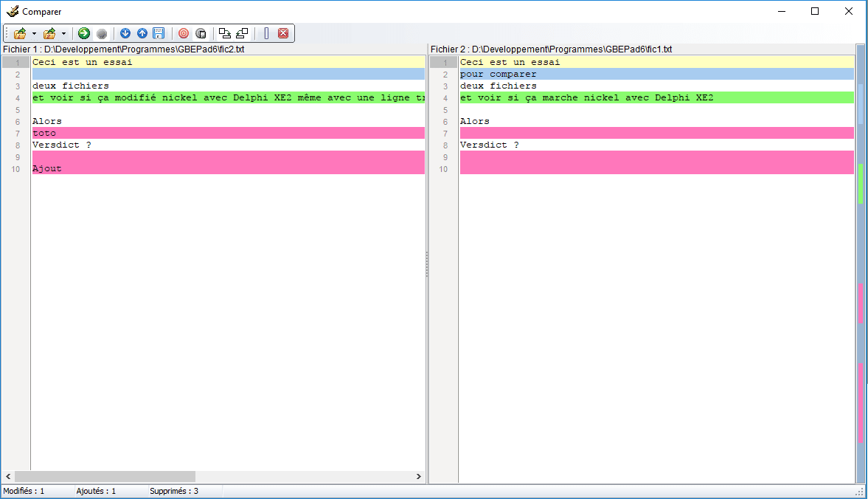Select line 'Ceci est un essai' in Fichier 2
Screen dimensions: 868x499
pos(656,62)
